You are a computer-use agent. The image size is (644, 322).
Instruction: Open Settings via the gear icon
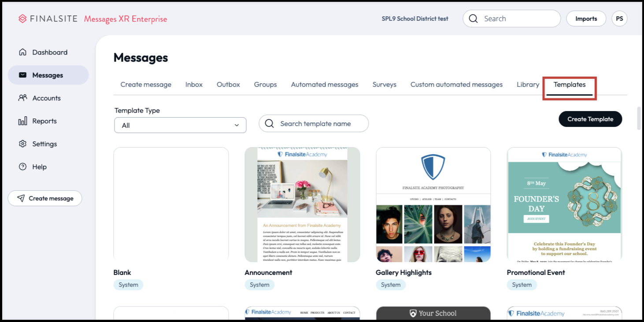pyautogui.click(x=22, y=144)
